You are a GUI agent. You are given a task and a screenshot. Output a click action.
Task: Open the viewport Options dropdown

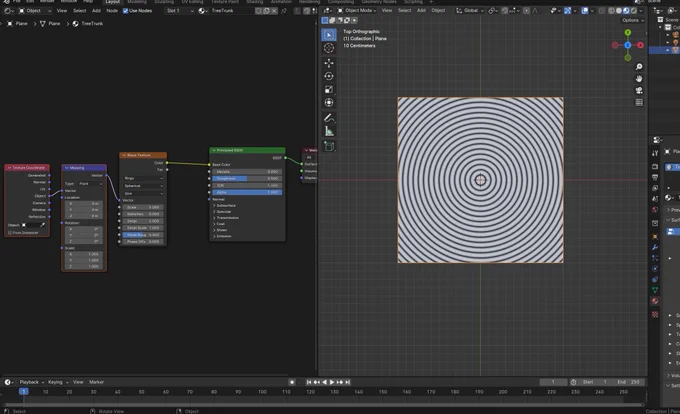pos(633,20)
